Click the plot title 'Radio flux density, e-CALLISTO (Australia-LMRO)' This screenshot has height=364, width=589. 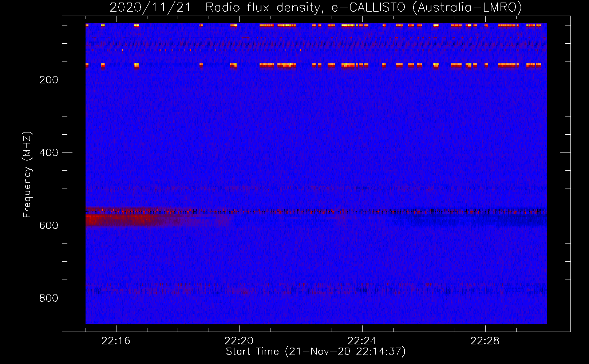364,7
